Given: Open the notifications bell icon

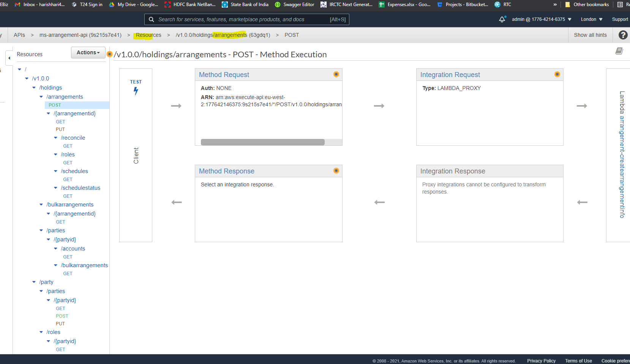Looking at the screenshot, I should coord(502,19).
